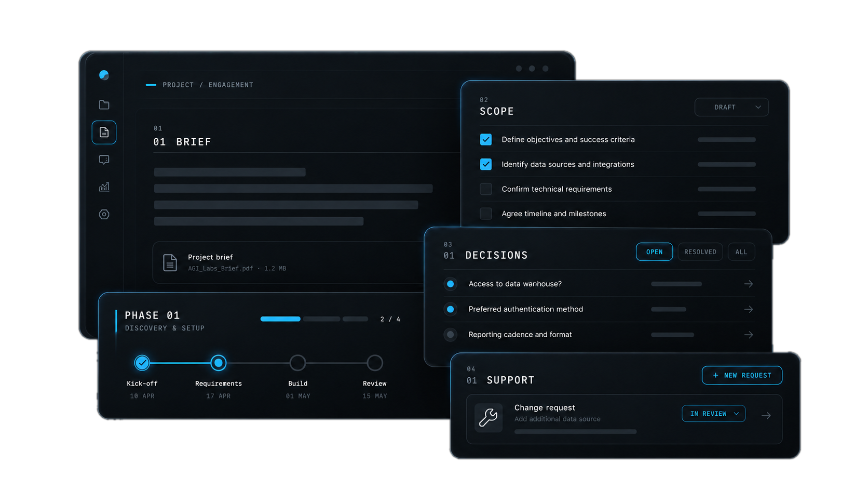The height and width of the screenshot is (489, 868).
Task: Switch to the ALL decisions tab
Action: click(741, 252)
